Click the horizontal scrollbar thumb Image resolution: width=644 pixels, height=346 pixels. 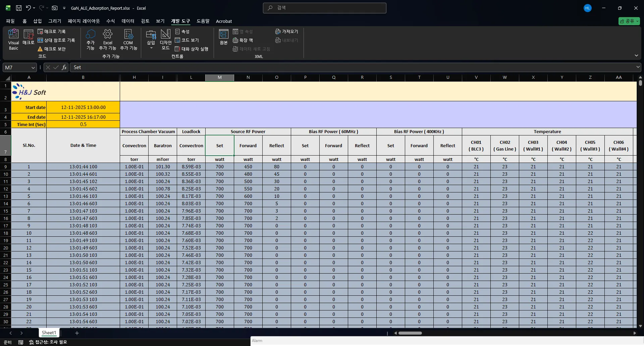[410, 333]
